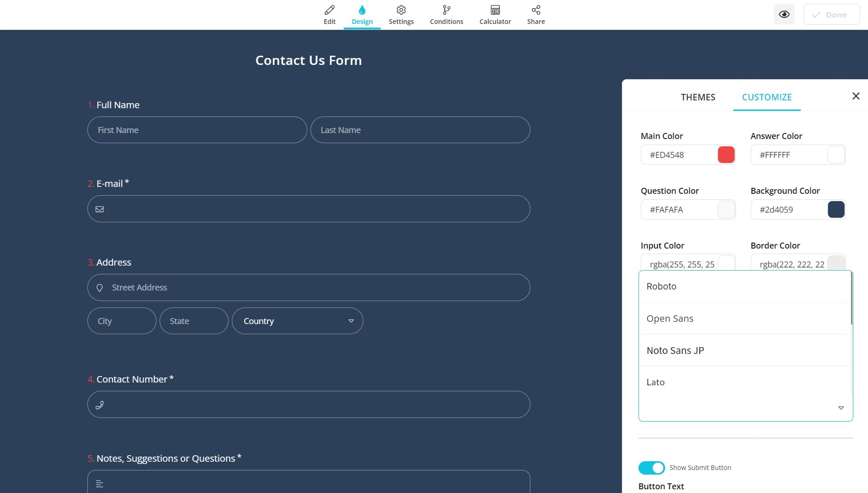Select the Lato font option
The width and height of the screenshot is (868, 493).
[655, 382]
